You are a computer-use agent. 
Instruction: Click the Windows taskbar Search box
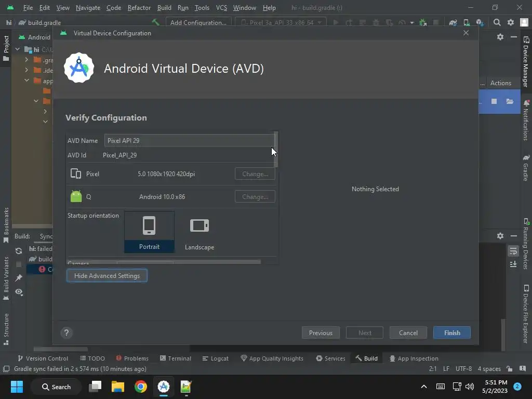pyautogui.click(x=56, y=387)
